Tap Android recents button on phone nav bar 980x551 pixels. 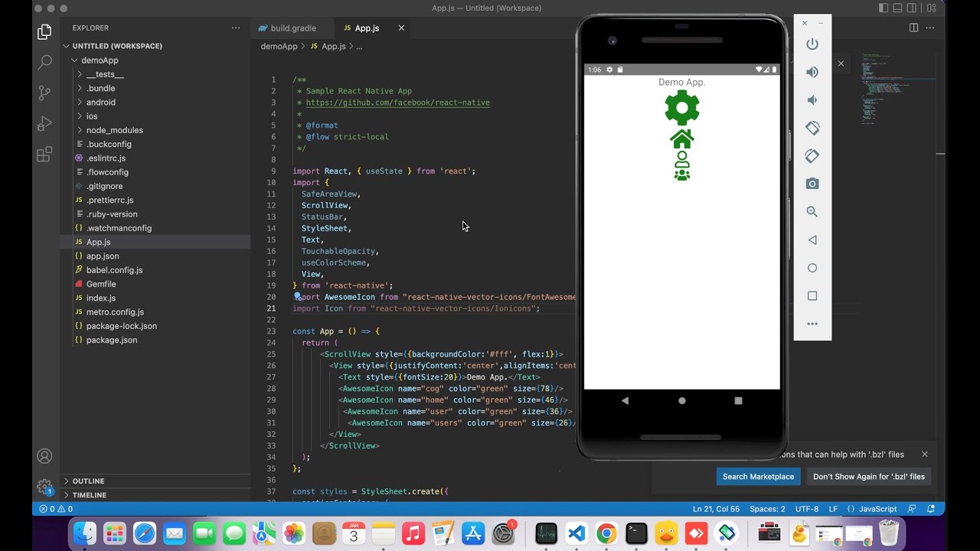point(739,400)
